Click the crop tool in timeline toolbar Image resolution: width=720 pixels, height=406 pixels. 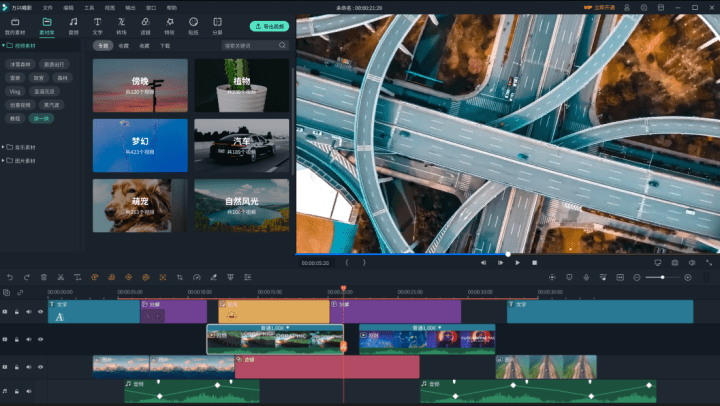click(180, 277)
